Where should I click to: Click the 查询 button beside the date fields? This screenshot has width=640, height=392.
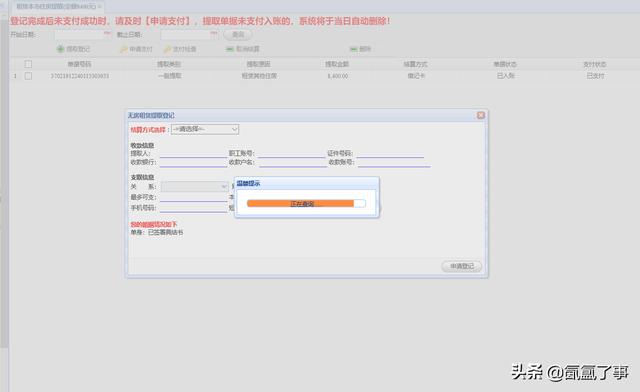[238, 35]
